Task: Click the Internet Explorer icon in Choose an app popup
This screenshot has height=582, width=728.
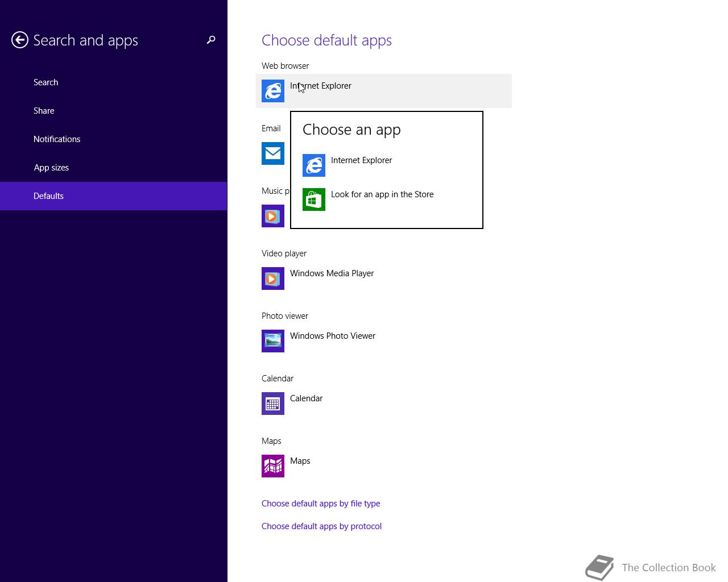Action: point(314,165)
